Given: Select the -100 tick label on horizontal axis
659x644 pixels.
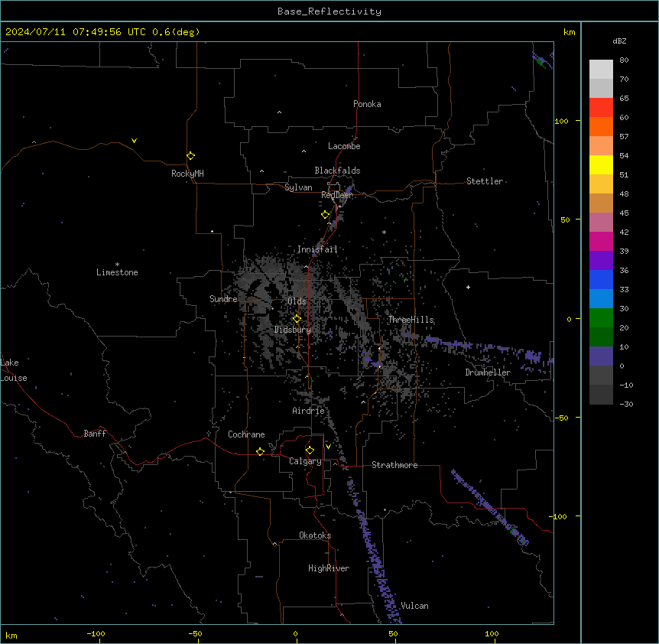Looking at the screenshot, I should (x=96, y=633).
